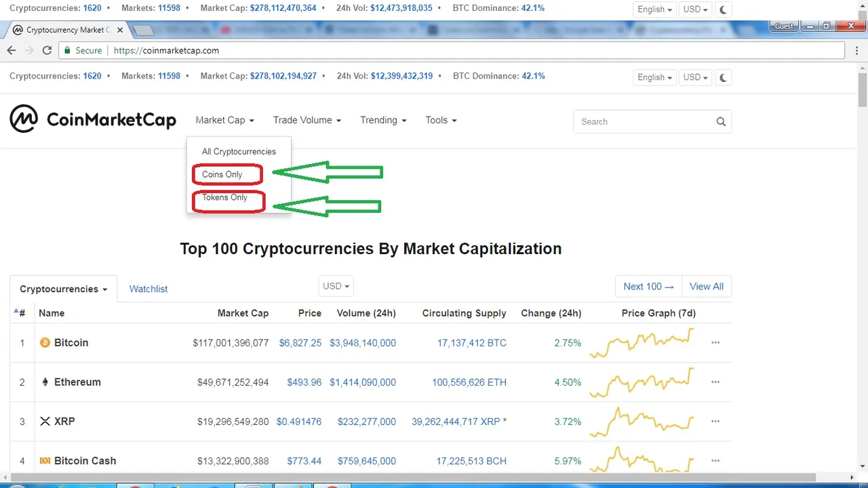868x488 pixels.
Task: Open the three-dot menu in Bitcoin row
Action: [x=715, y=343]
